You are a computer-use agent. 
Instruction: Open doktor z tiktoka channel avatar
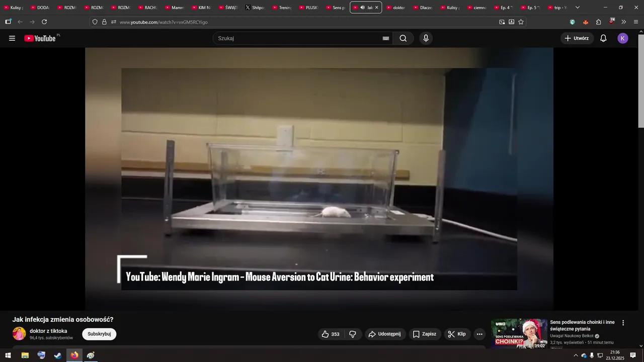tap(19, 333)
